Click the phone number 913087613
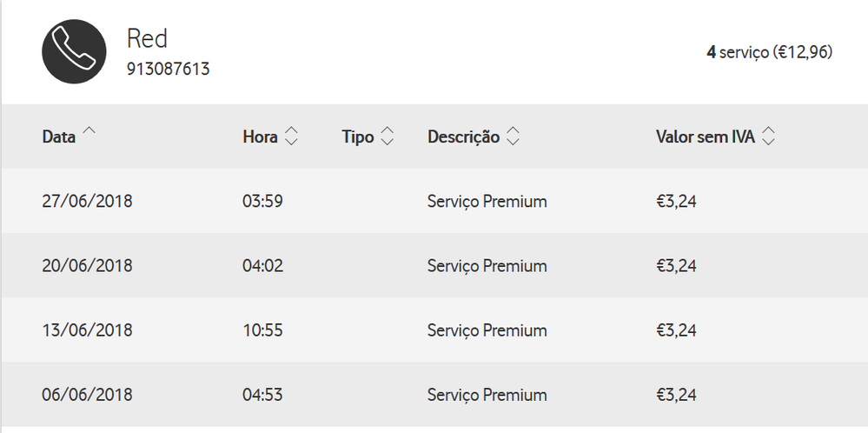The height and width of the screenshot is (433, 868). [169, 70]
